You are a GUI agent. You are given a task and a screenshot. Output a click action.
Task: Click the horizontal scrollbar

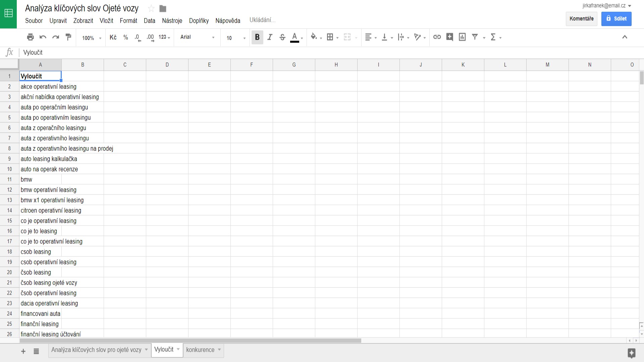click(x=190, y=341)
